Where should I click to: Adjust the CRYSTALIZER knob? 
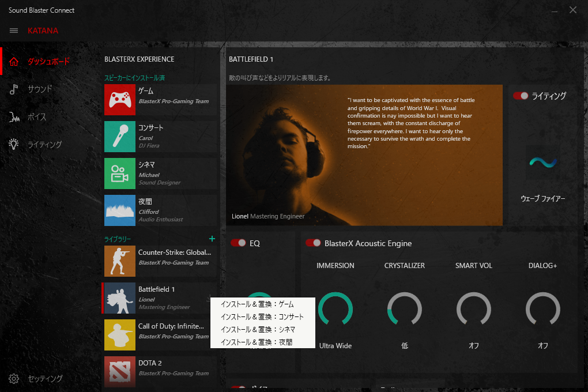click(x=405, y=309)
